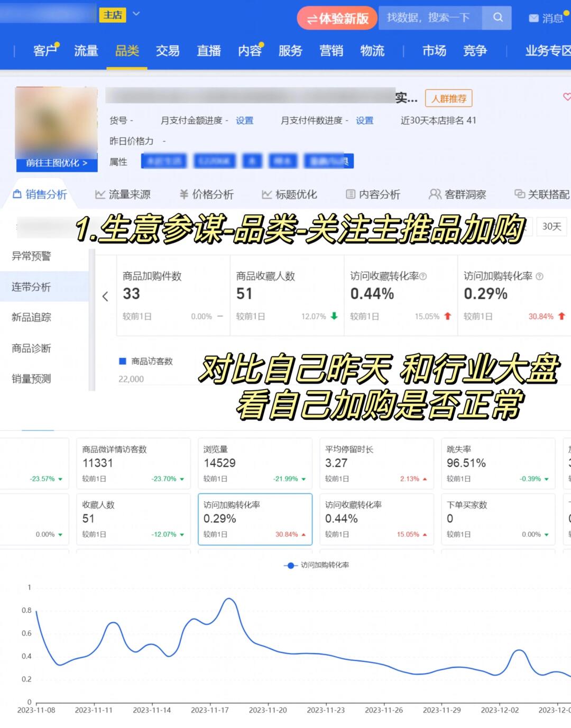
Task: Click the search magnifier icon
Action: click(x=498, y=17)
